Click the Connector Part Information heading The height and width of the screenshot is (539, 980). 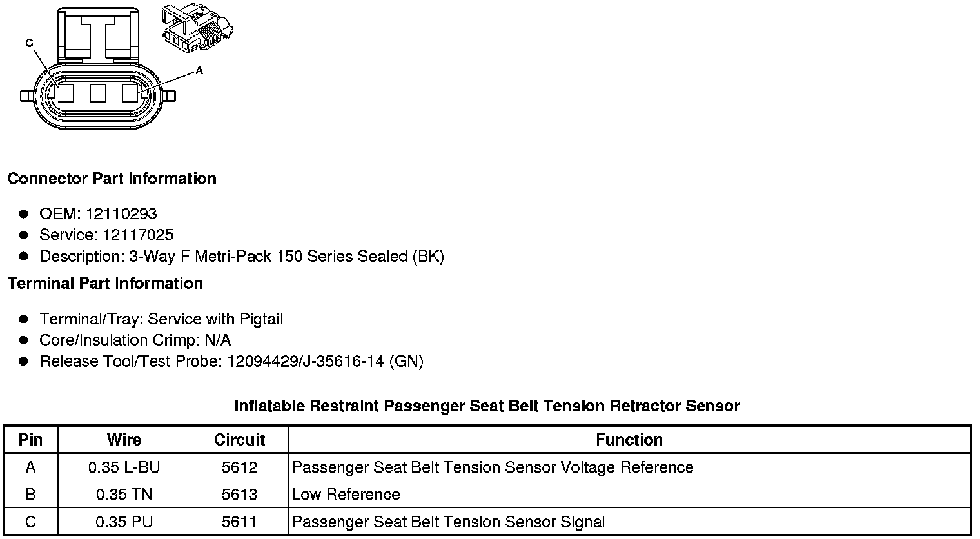(x=112, y=179)
